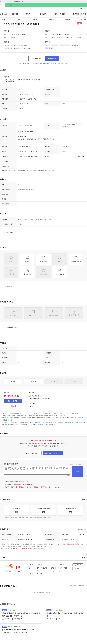The width and height of the screenshot is (87, 644).
Task: Click the 면접 screening method icon
Action: point(33,381)
